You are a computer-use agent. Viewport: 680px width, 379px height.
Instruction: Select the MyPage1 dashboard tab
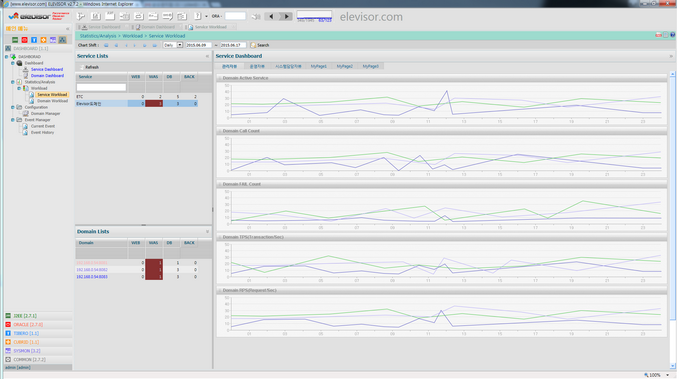(x=318, y=66)
